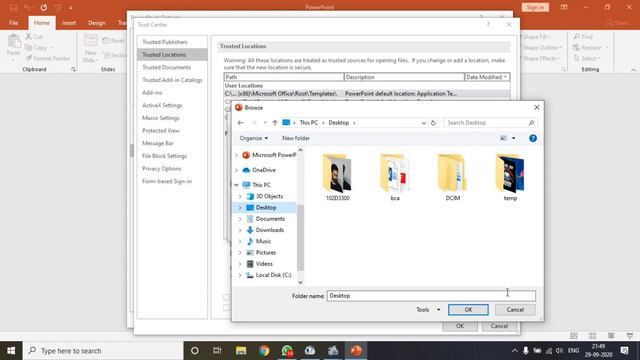Viewport: 640px width, 360px height.
Task: Click the microphone tray icon
Action: 526,351
